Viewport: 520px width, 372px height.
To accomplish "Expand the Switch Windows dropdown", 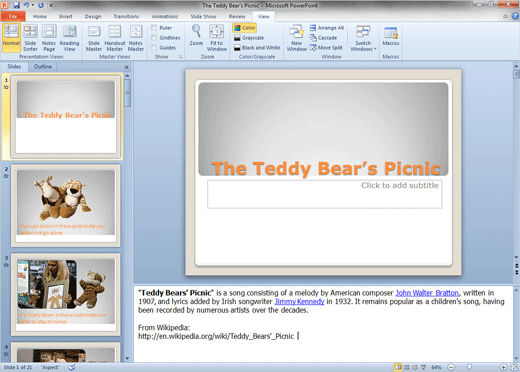I will pyautogui.click(x=363, y=37).
